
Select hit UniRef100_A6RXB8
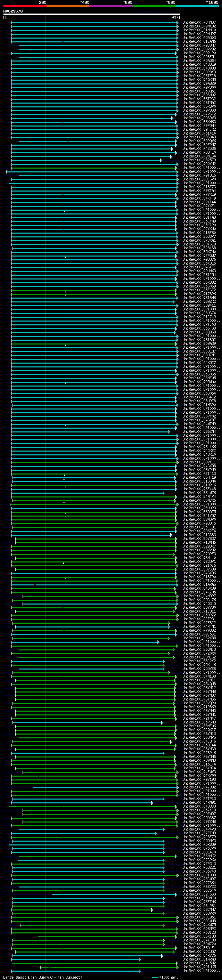click(199, 638)
